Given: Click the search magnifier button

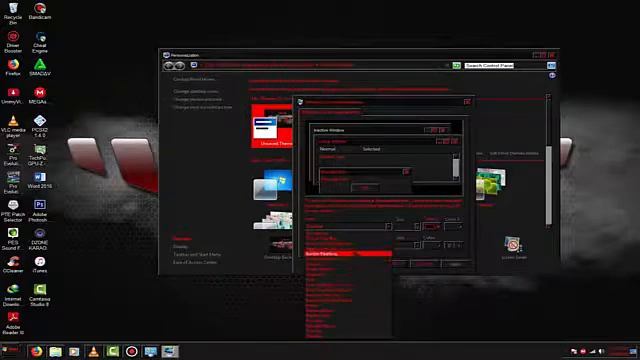Looking at the screenshot, I should pyautogui.click(x=551, y=66).
